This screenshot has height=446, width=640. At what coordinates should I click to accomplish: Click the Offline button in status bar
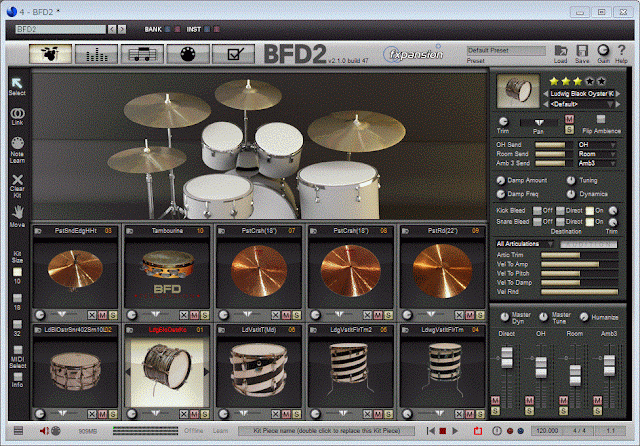point(195,430)
